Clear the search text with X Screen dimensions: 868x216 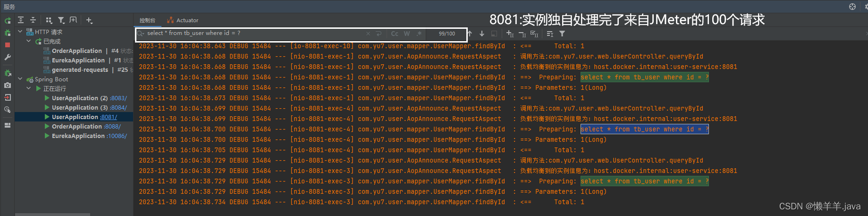click(x=368, y=34)
